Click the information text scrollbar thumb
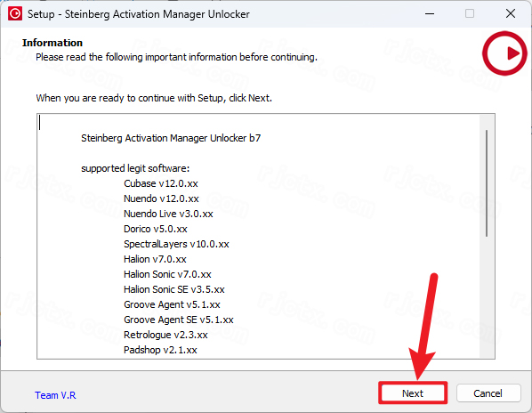Image resolution: width=532 pixels, height=413 pixels. pyautogui.click(x=487, y=183)
